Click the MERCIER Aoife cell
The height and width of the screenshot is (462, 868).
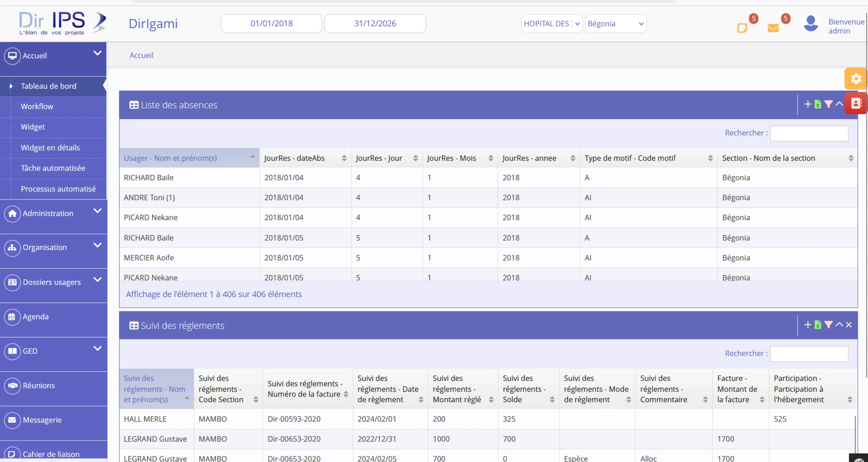(x=189, y=258)
